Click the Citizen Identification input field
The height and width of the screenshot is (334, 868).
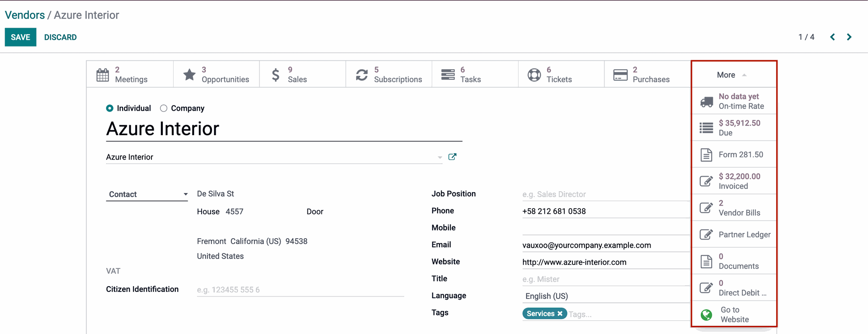[300, 290]
